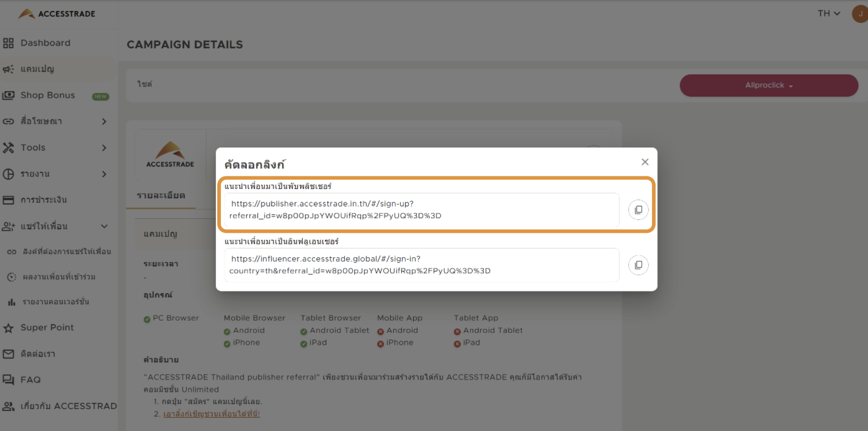Copy the influencer referral link
Screen dimensions: 868x431
coord(638,265)
